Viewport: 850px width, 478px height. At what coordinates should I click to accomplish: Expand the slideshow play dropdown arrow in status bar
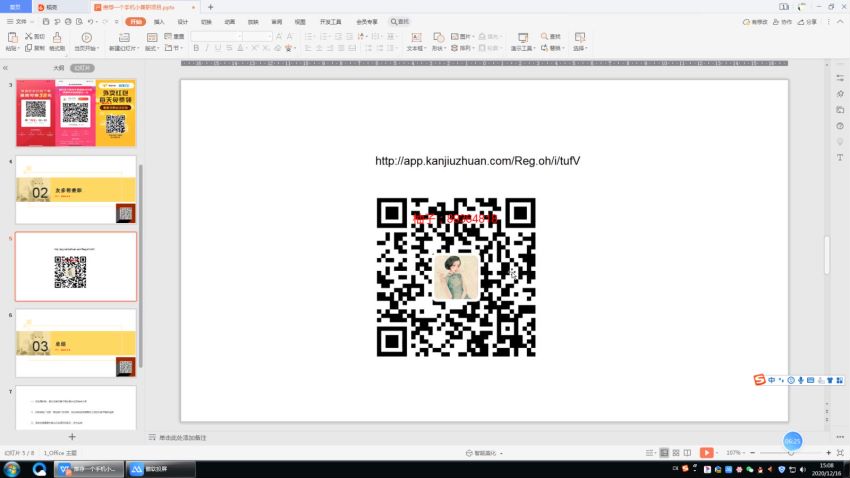(717, 453)
